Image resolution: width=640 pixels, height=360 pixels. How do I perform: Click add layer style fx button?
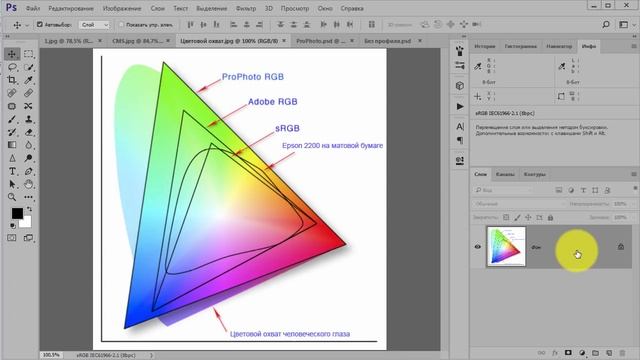(555, 353)
